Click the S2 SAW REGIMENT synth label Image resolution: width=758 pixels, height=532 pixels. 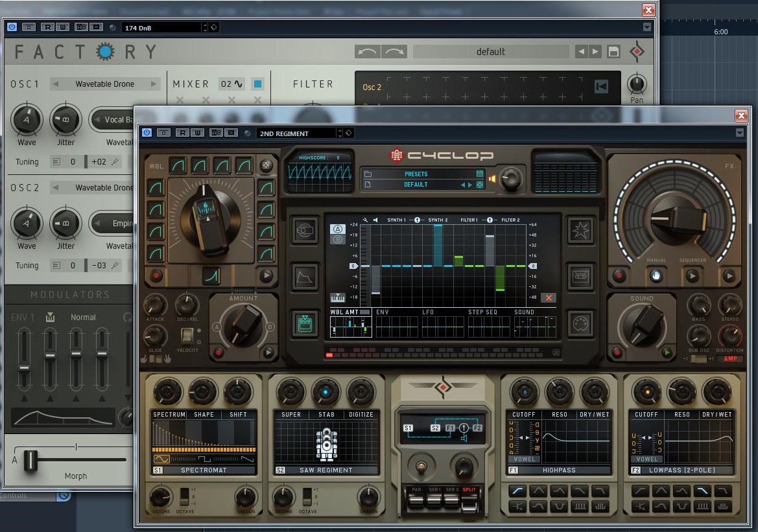click(x=326, y=470)
